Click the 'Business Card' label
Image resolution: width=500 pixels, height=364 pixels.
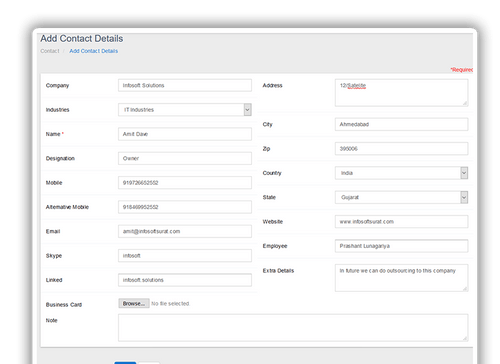64,305
